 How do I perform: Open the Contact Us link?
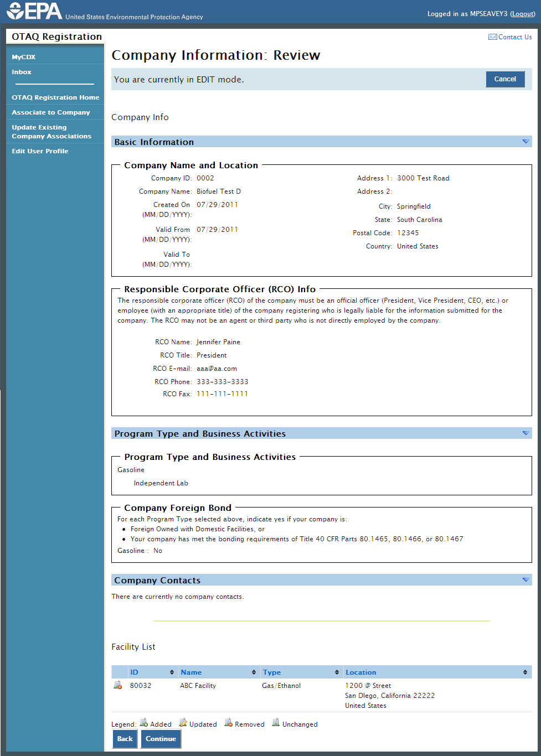[x=515, y=37]
